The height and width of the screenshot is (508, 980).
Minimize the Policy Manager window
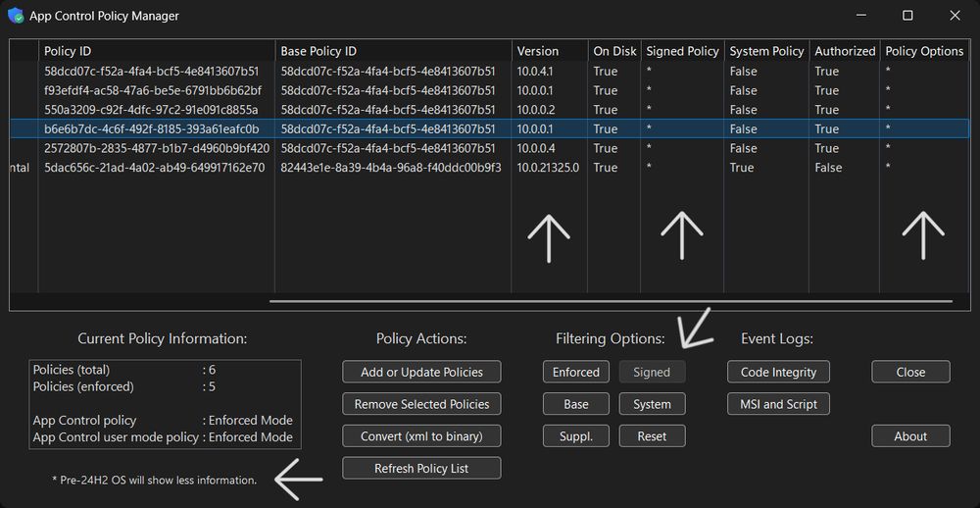pyautogui.click(x=860, y=16)
